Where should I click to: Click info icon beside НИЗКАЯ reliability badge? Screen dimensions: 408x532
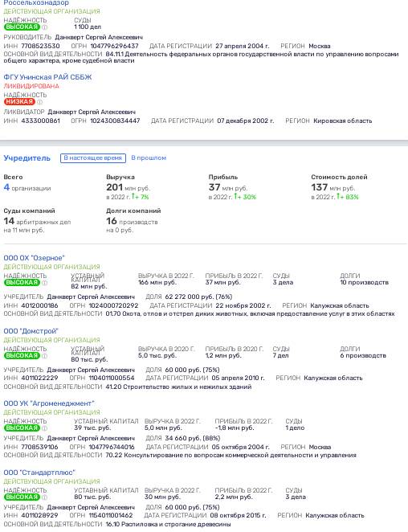coord(39,102)
